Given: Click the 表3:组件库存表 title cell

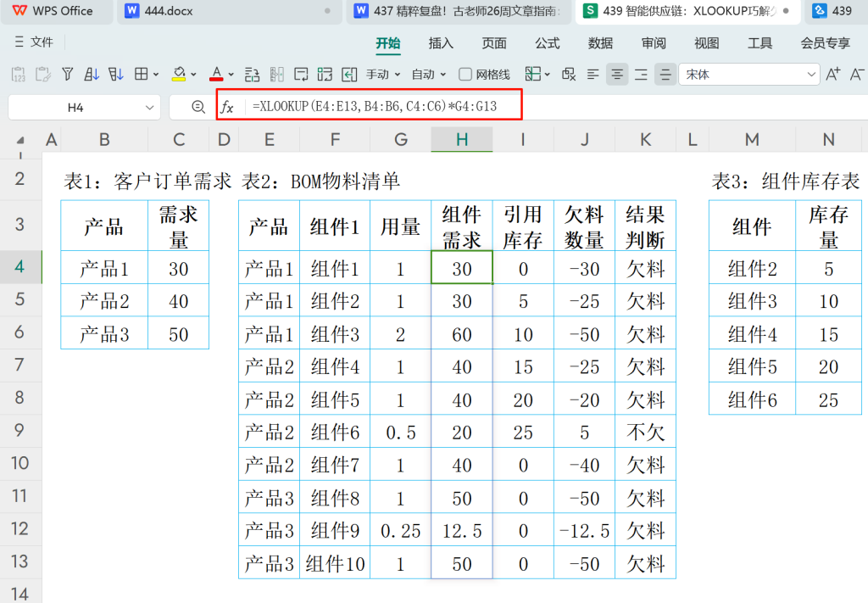Looking at the screenshot, I should pyautogui.click(x=786, y=181).
